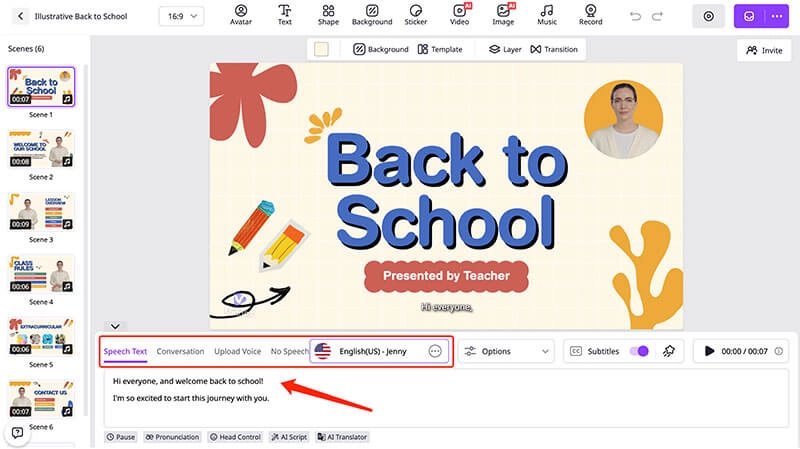Viewport: 800px width, 449px height.
Task: Click the background color swatch
Action: tap(321, 49)
